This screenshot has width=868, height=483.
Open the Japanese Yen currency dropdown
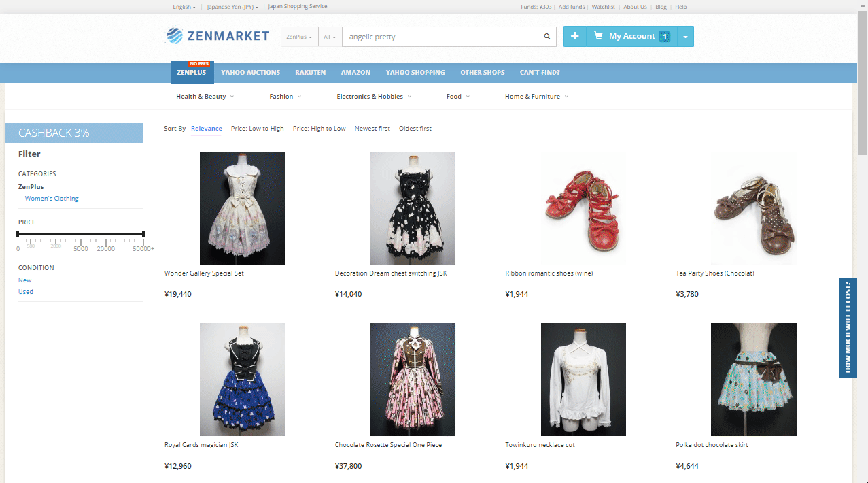coord(232,7)
